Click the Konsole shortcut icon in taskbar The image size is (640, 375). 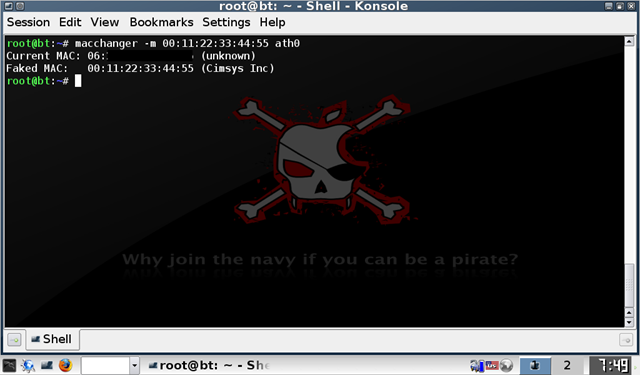(x=47, y=365)
